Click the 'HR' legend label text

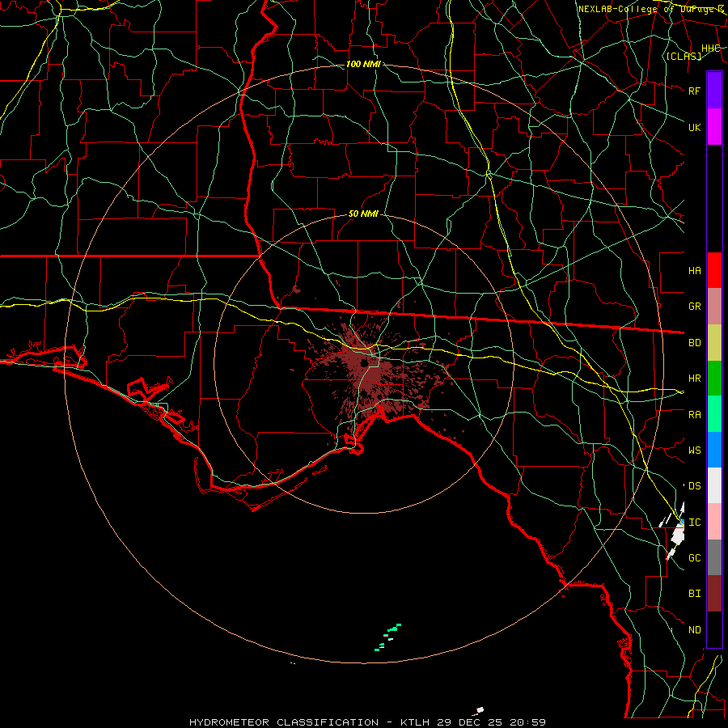tap(695, 379)
